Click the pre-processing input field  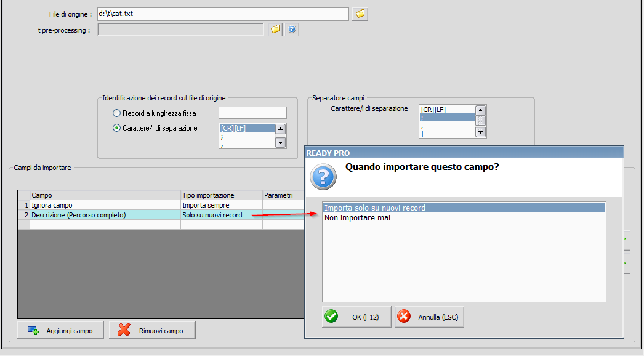(x=180, y=30)
